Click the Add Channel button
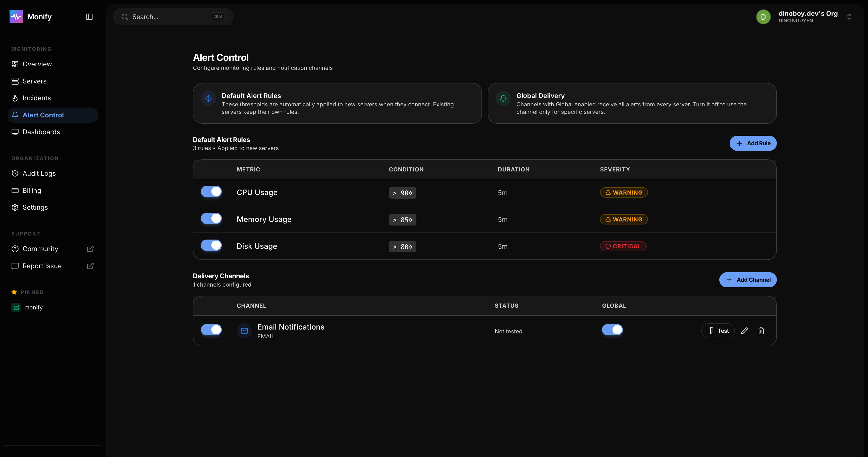The width and height of the screenshot is (868, 457). pos(748,280)
